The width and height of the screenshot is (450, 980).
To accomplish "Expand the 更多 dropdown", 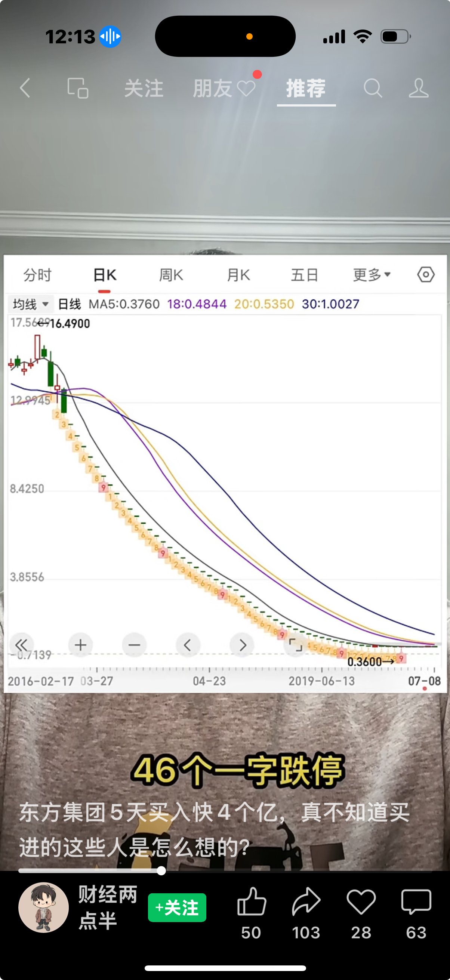I will (372, 275).
